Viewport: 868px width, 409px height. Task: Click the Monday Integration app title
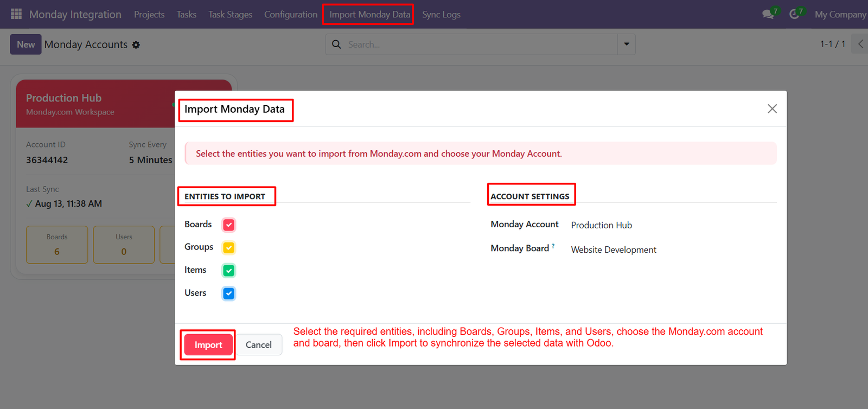click(75, 15)
